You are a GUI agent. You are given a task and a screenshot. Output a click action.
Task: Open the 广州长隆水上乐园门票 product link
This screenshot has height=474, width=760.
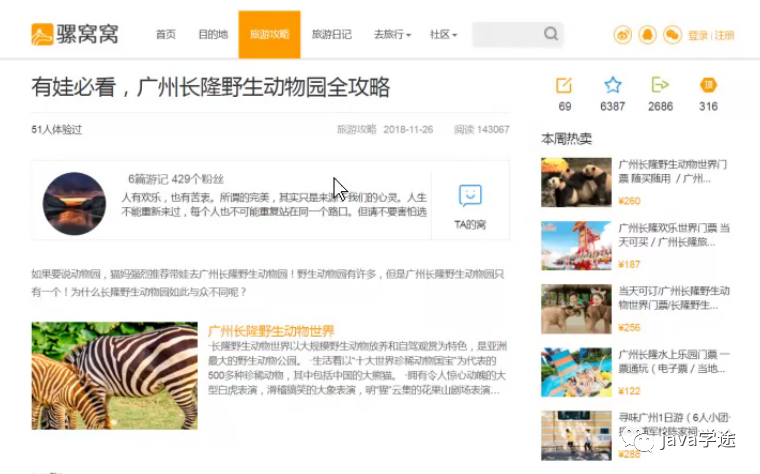tap(674, 362)
